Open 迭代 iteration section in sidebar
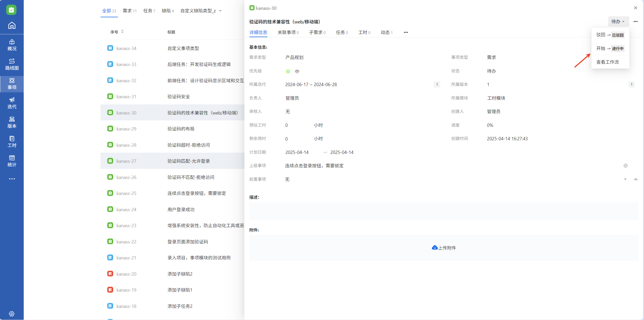This screenshot has width=644, height=320. click(12, 103)
